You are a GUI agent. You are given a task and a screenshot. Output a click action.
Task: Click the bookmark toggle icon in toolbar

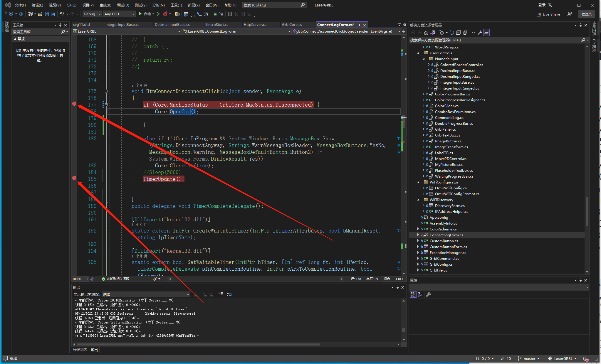tap(230, 14)
